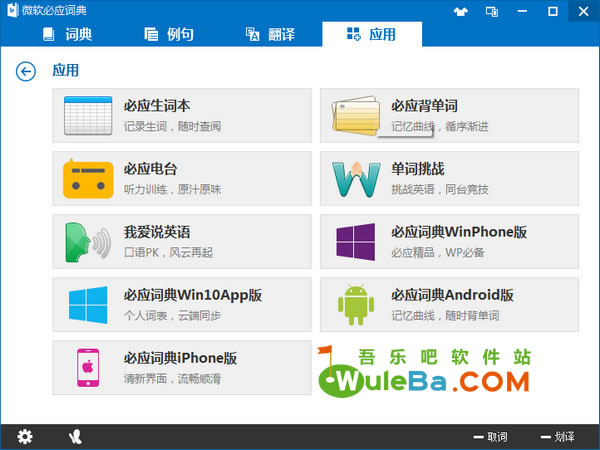Click the 必应生词本 spreadsheet icon
The width and height of the screenshot is (600, 450).
(x=88, y=116)
